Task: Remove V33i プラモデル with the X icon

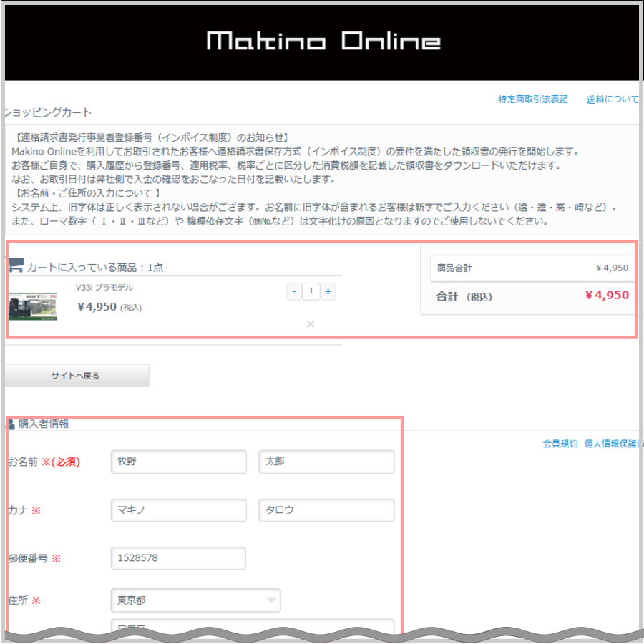Action: point(311,324)
